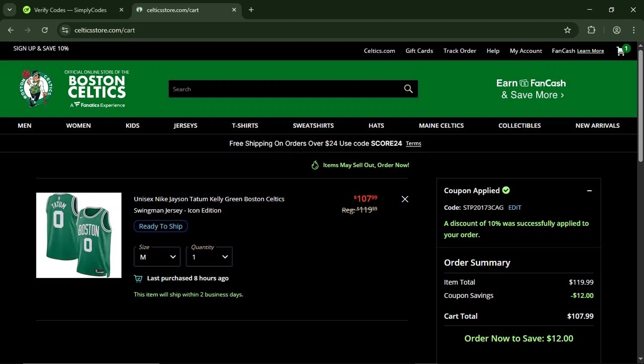The height and width of the screenshot is (364, 644).
Task: Go forward in browser history
Action: click(27, 30)
